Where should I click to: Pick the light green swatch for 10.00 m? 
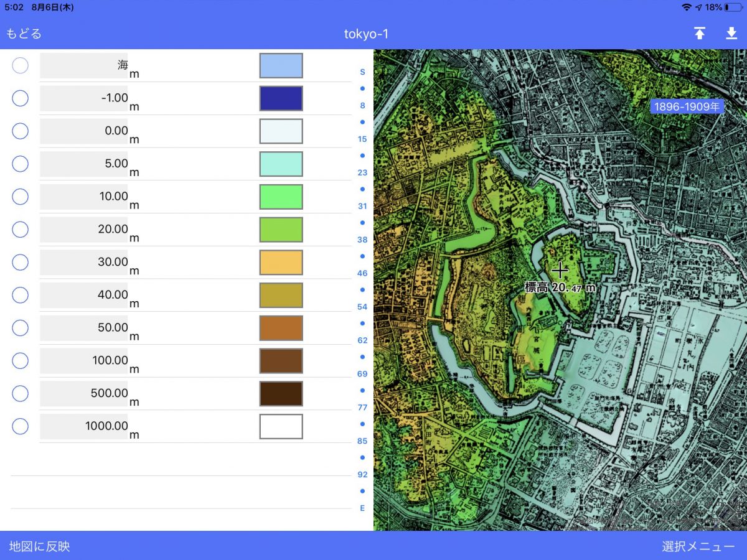(281, 197)
